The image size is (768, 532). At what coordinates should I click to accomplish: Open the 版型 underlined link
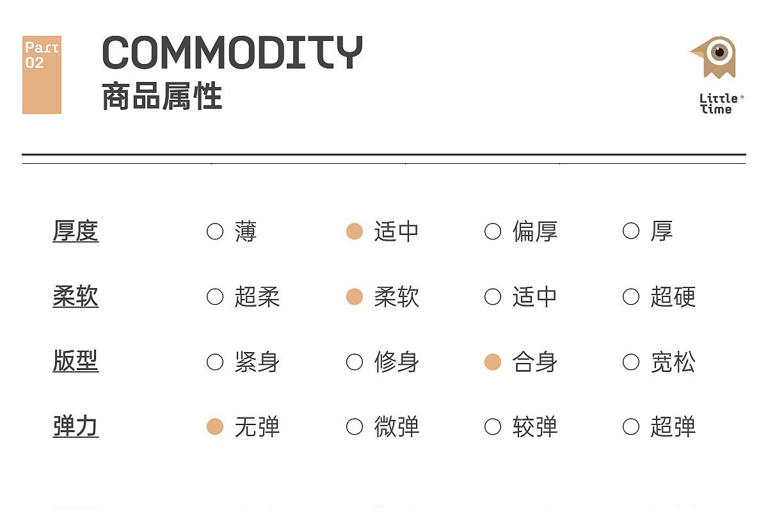click(76, 362)
